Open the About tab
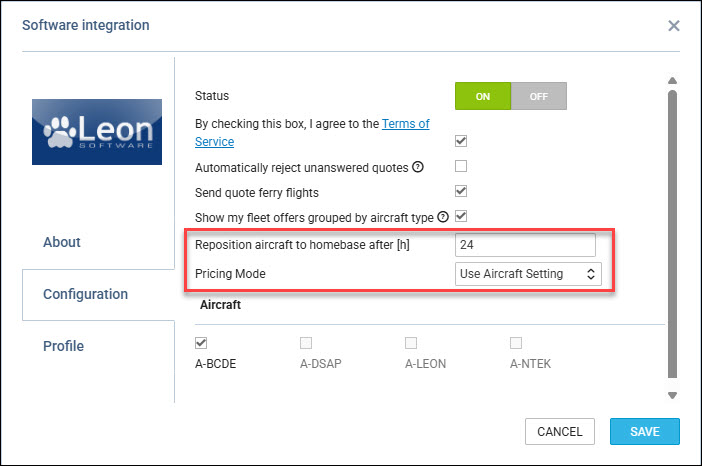The height and width of the screenshot is (466, 702). pyautogui.click(x=62, y=242)
